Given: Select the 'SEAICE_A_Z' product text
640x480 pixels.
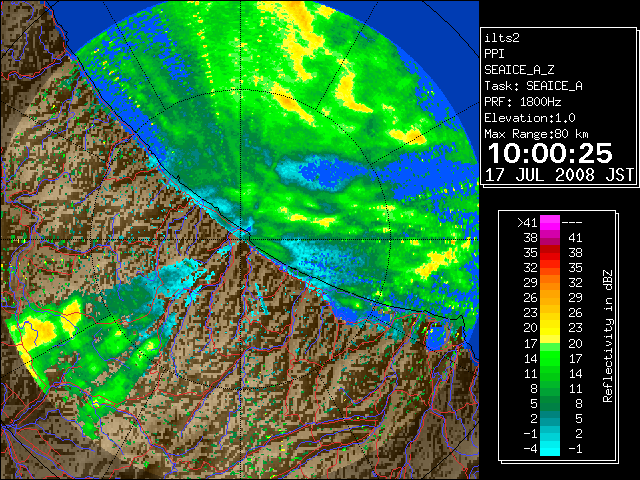Looking at the screenshot, I should click(x=519, y=70).
